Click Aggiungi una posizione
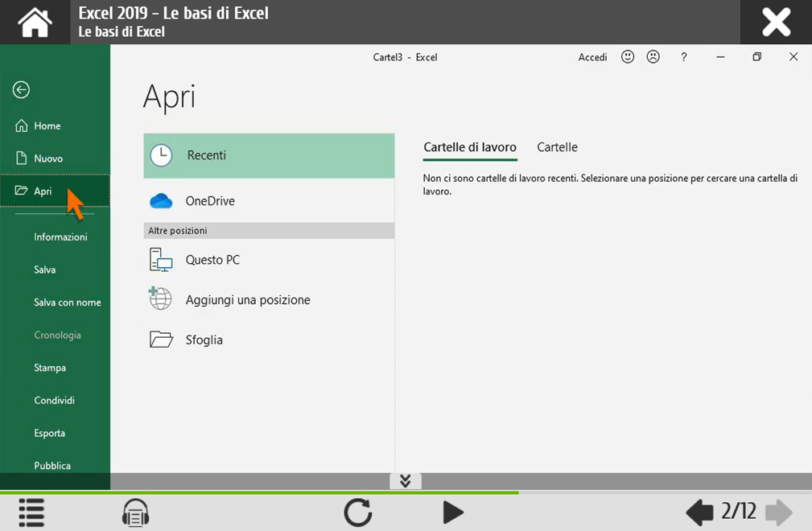 pos(269,299)
